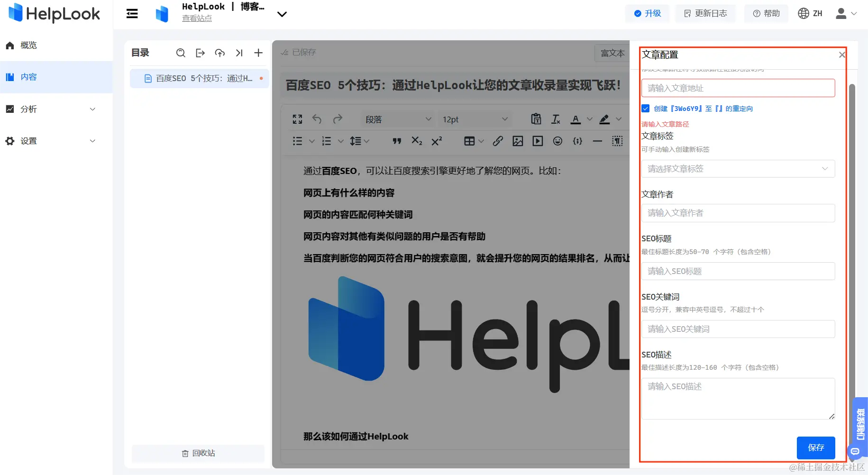Go to 概览 overview in sidebar

56,45
